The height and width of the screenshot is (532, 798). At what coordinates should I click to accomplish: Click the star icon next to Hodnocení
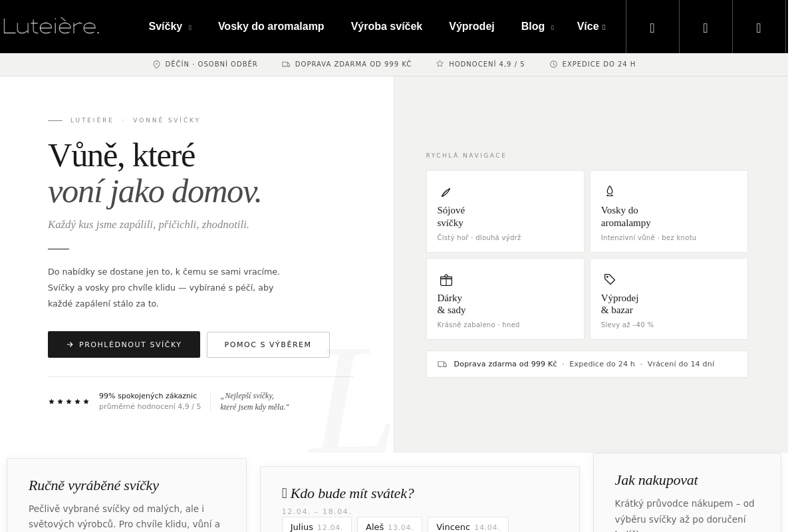[x=440, y=65]
